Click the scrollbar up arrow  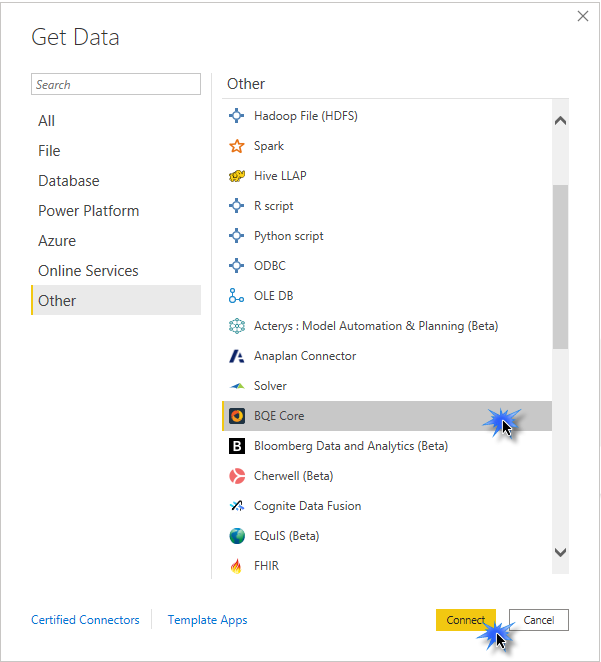(x=560, y=121)
